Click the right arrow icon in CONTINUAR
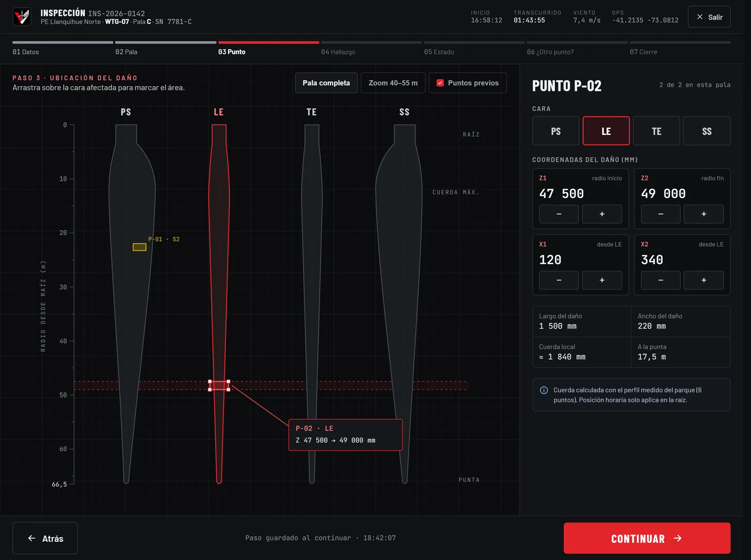The image size is (751, 560). pos(677,538)
